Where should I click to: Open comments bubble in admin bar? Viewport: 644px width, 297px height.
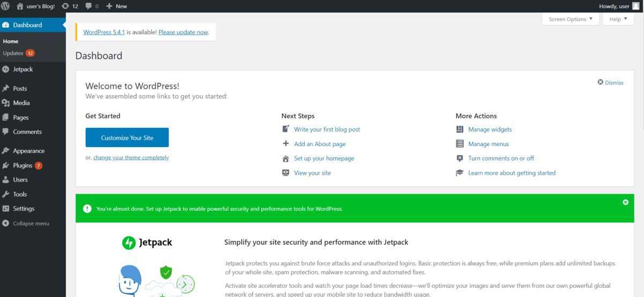89,6
